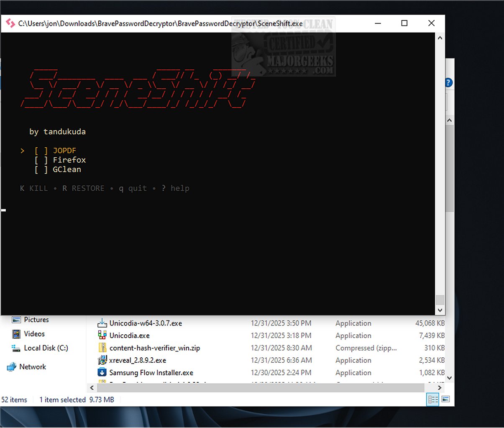The image size is (504, 428).
Task: Minimize the SceneShift console window
Action: [x=378, y=23]
